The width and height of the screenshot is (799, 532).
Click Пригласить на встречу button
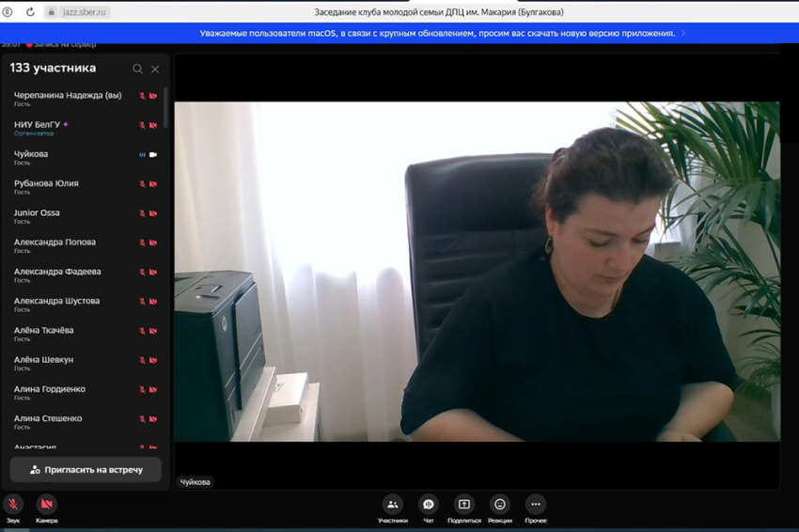[x=86, y=469]
